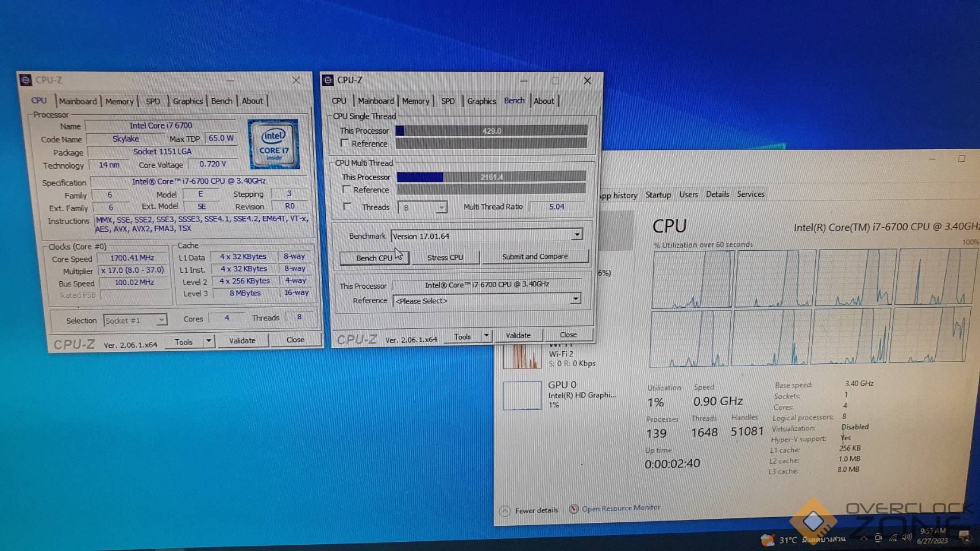The width and height of the screenshot is (980, 551).
Task: Open the Startup tab in Task Manager
Action: [658, 195]
